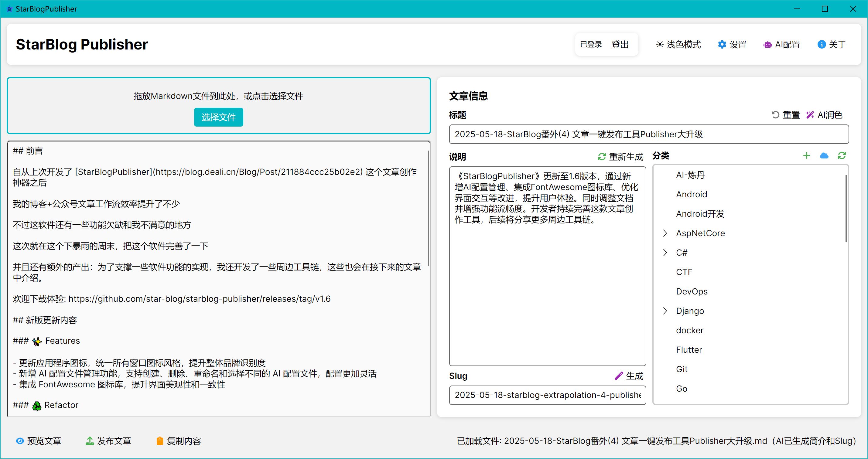Click the 选择文件 button

tap(218, 117)
